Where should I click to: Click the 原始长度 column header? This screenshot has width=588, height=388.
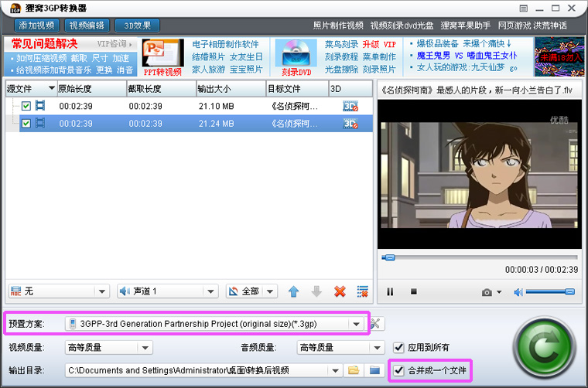[x=92, y=89]
